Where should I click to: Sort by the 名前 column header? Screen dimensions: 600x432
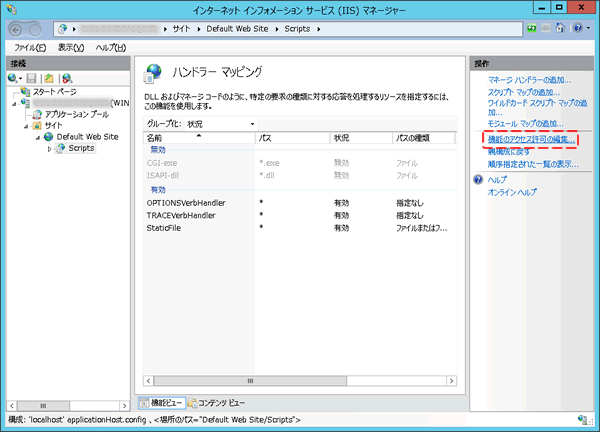[199, 138]
